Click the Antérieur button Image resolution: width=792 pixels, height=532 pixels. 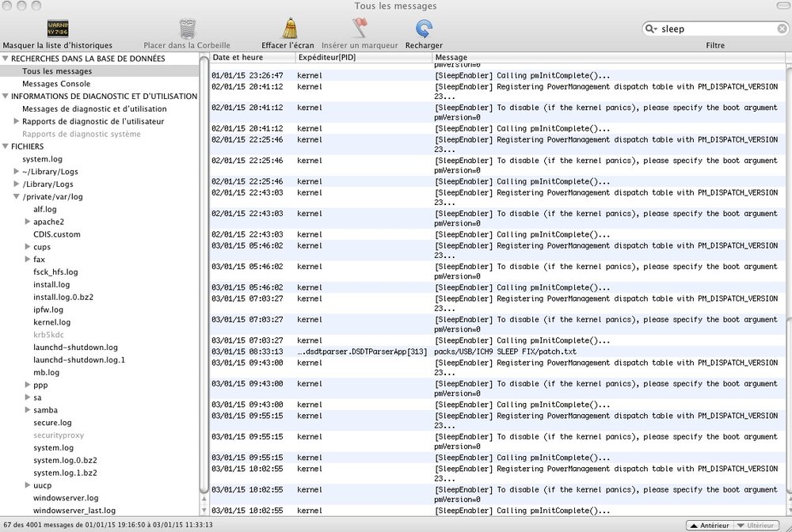pyautogui.click(x=708, y=525)
